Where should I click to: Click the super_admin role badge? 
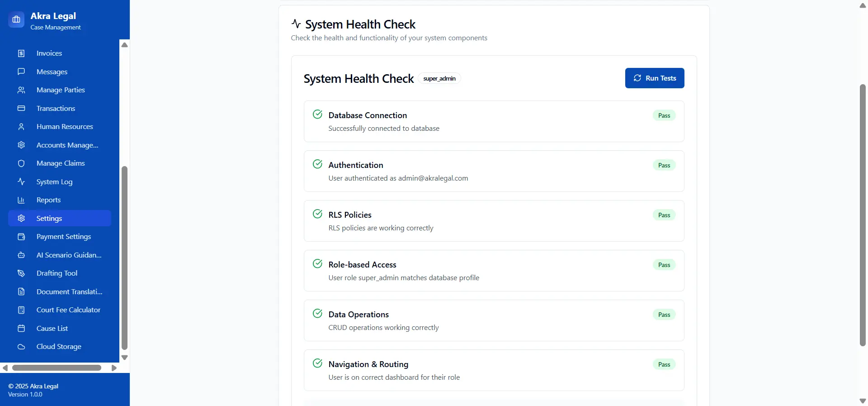[439, 79]
